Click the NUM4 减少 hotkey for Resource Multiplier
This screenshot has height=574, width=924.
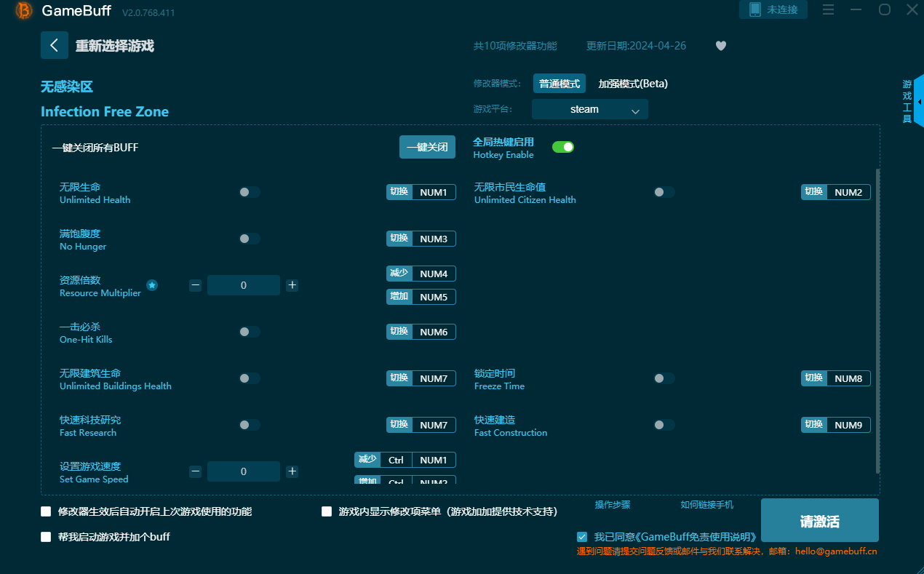click(x=421, y=274)
